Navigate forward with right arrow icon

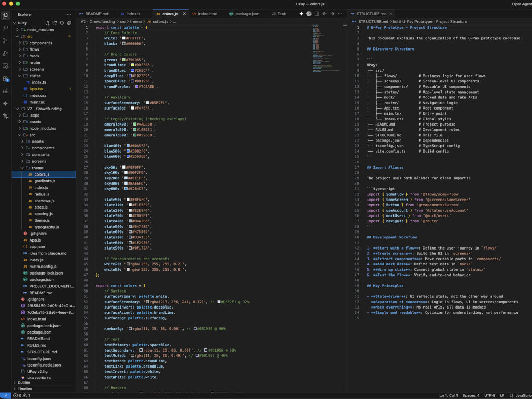point(332,14)
